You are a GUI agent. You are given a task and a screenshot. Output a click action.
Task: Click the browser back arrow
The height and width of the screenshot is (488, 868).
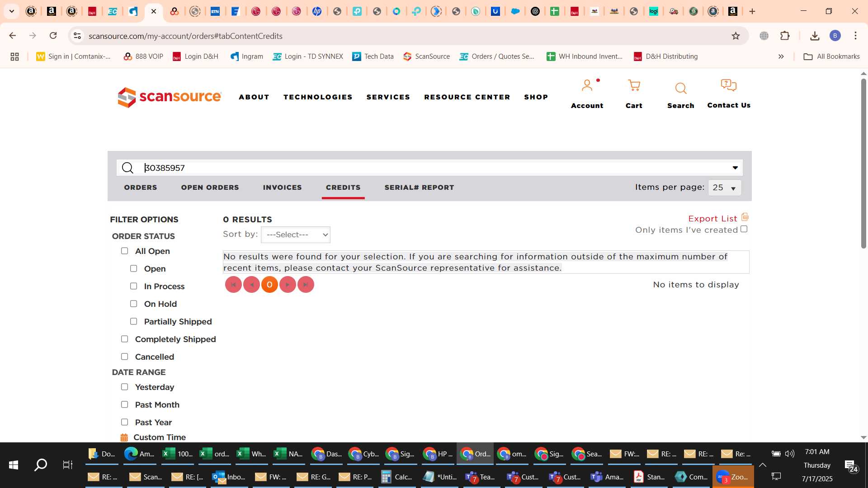click(13, 36)
